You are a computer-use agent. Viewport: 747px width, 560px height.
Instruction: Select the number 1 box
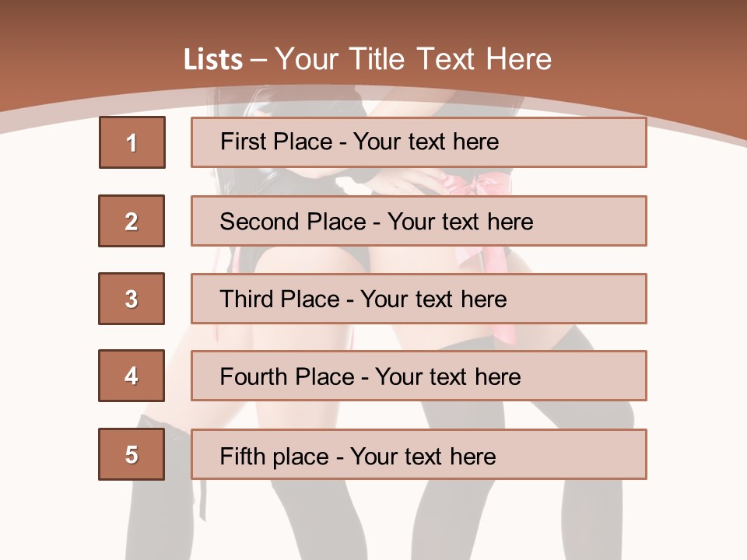click(x=132, y=142)
